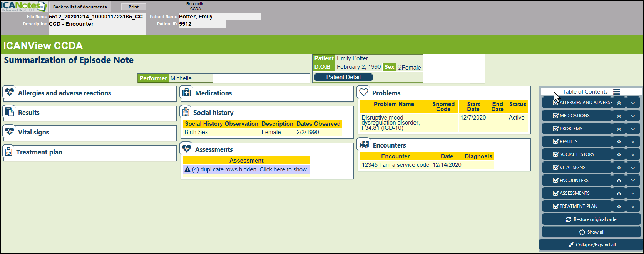The height and width of the screenshot is (254, 644).
Task: Click the Problems heart outline icon
Action: (x=364, y=93)
